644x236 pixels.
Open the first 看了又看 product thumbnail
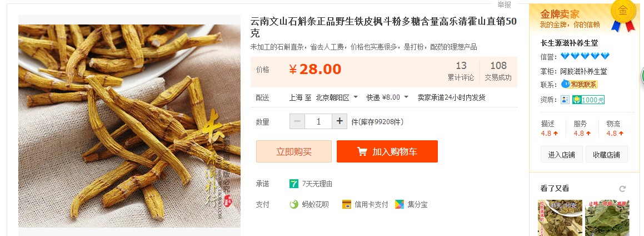point(560,218)
